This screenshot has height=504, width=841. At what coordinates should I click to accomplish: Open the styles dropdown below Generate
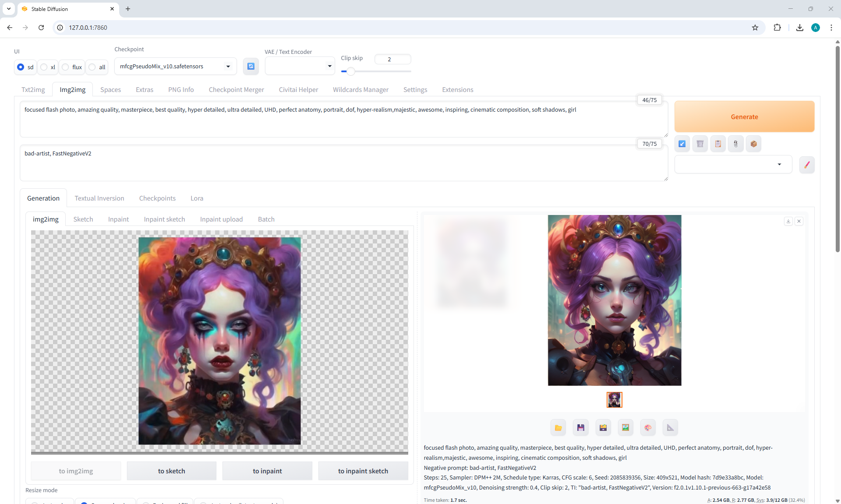click(733, 165)
